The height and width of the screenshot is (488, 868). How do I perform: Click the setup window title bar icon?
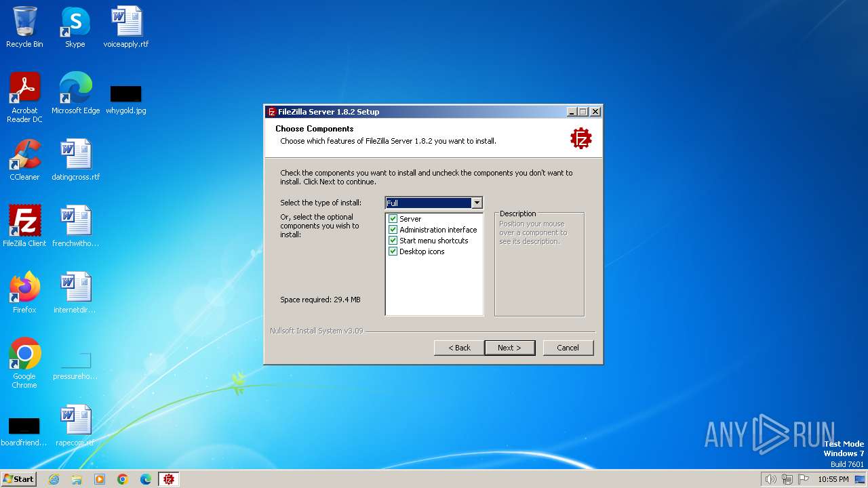point(272,112)
